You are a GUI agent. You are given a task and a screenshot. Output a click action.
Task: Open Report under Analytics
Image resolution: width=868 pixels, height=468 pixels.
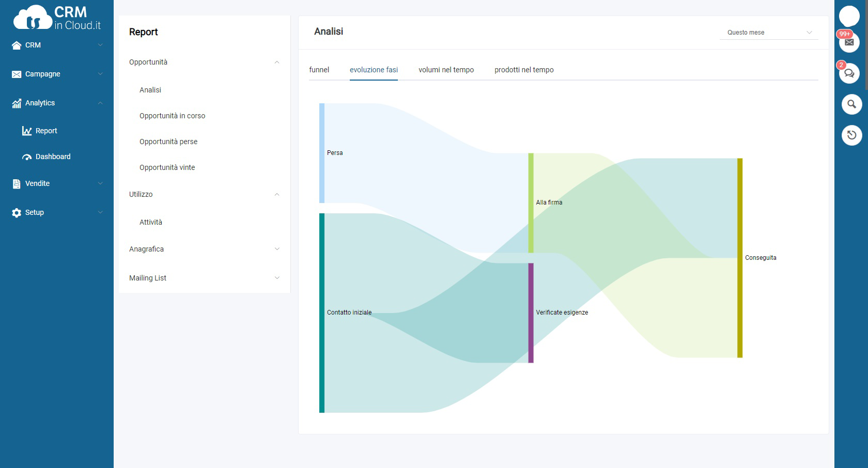46,131
